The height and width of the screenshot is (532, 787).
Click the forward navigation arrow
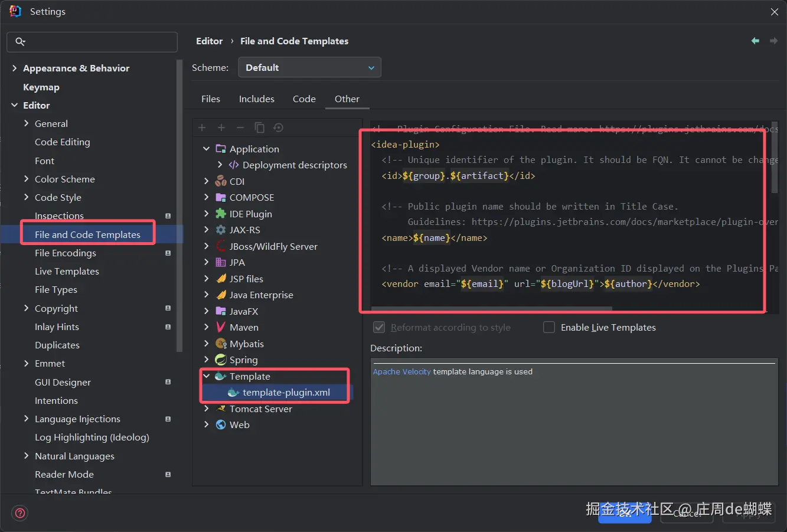[773, 41]
